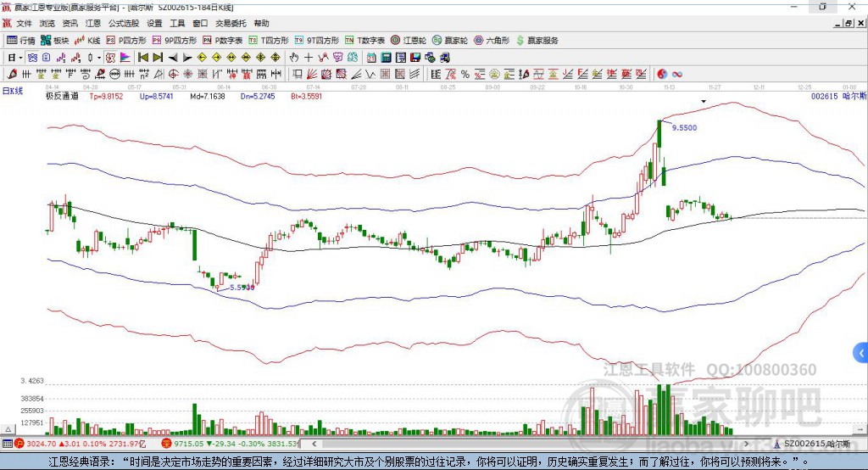
Task: Select the crosshair cursor tool
Action: [x=309, y=58]
